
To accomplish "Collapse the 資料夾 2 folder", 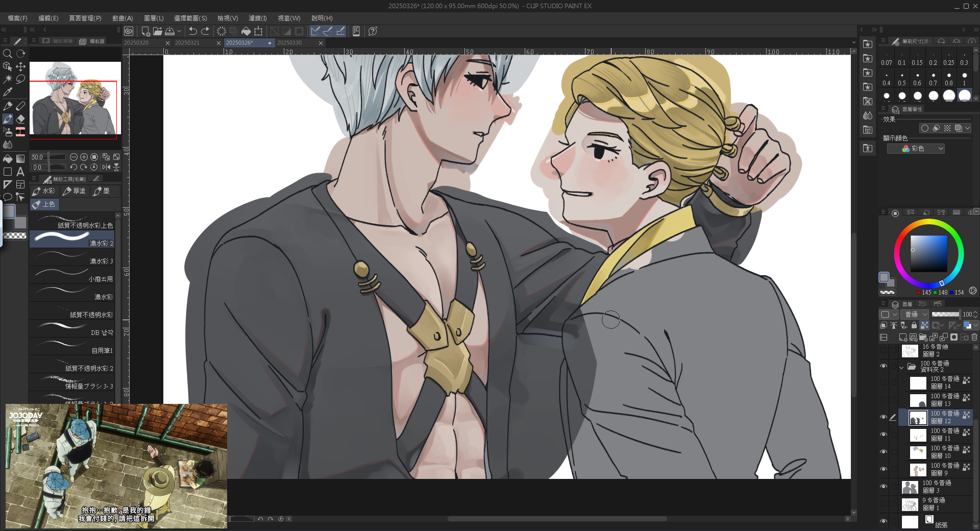I will click(901, 367).
